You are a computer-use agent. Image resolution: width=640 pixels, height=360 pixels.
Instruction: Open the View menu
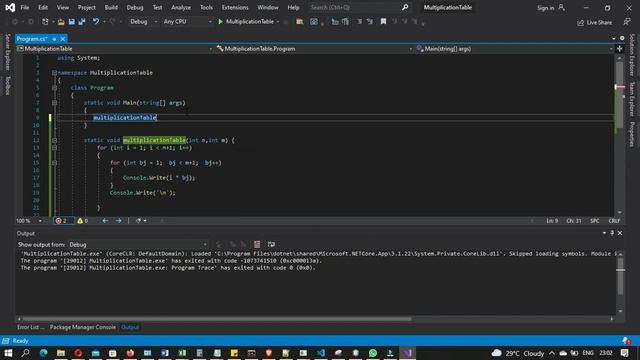click(x=62, y=7)
